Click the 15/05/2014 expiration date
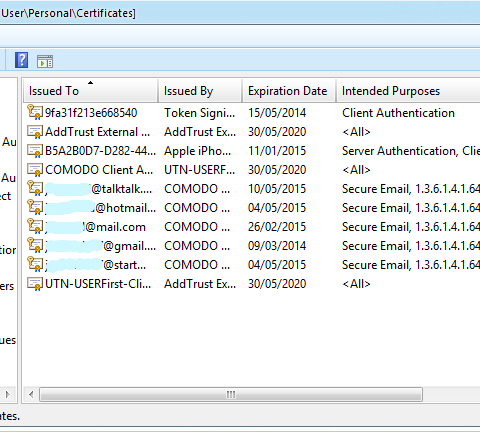The width and height of the screenshot is (480, 432). (277, 113)
